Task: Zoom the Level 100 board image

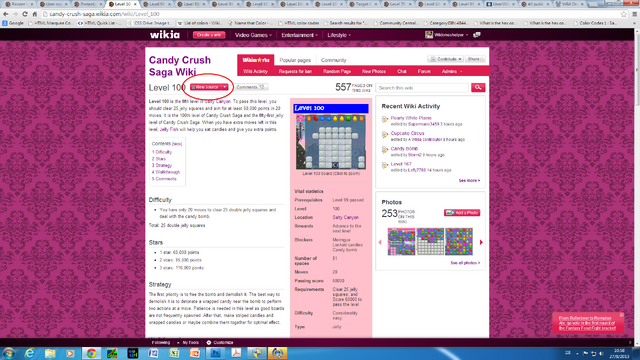Action: tap(331, 142)
